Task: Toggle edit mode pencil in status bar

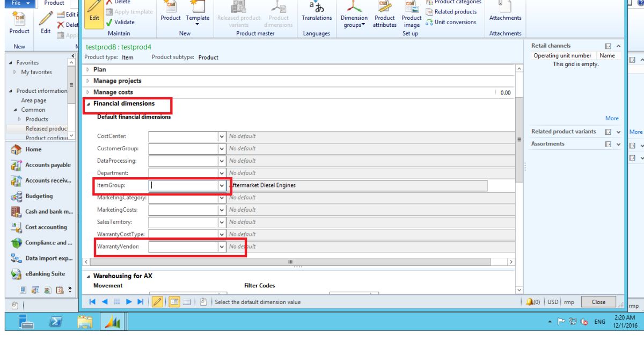Action: coord(157,302)
